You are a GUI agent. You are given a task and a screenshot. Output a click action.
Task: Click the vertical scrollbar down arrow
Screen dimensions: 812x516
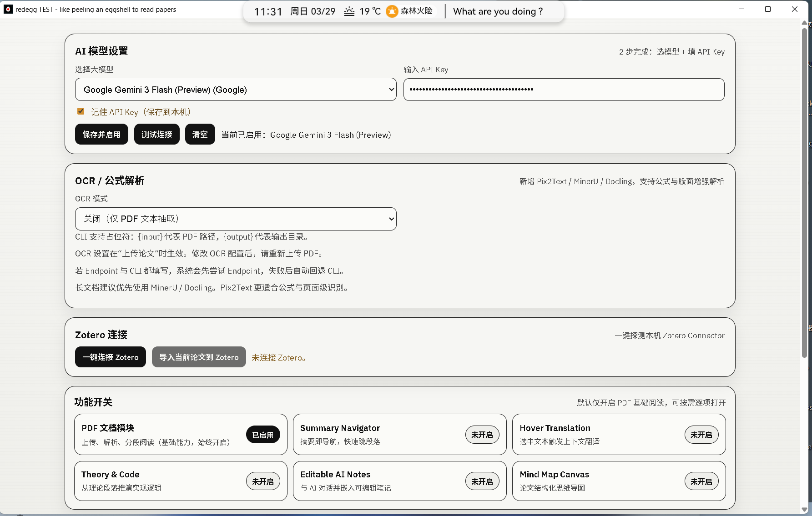tap(804, 510)
